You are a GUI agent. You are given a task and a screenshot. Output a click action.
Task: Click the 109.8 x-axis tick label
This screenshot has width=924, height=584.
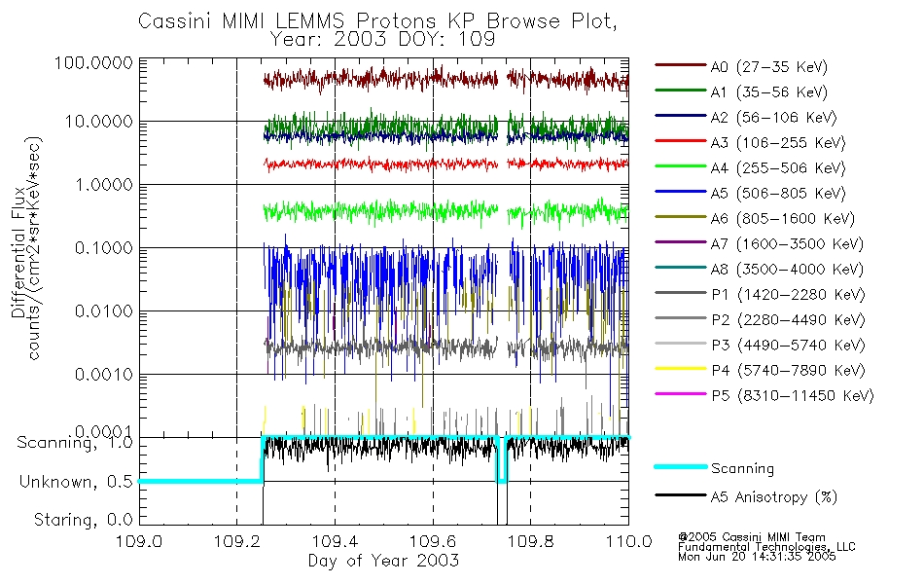pyautogui.click(x=530, y=541)
